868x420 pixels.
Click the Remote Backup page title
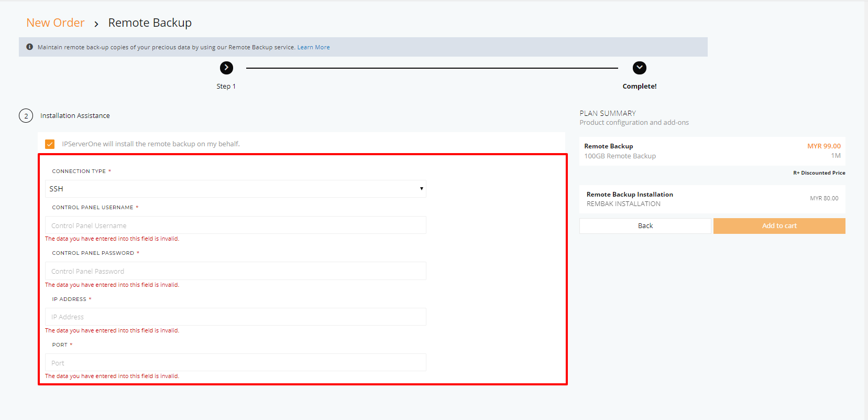[150, 23]
